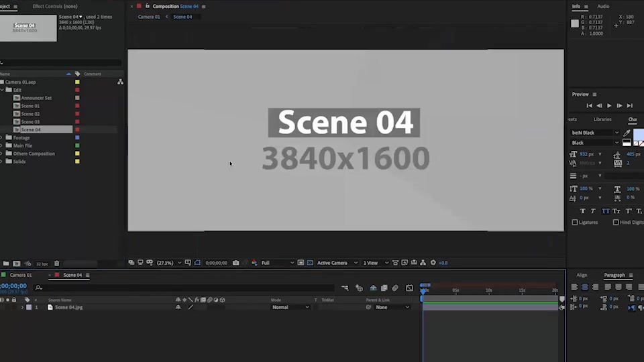Select Scene 02 in the project panel

click(30, 114)
